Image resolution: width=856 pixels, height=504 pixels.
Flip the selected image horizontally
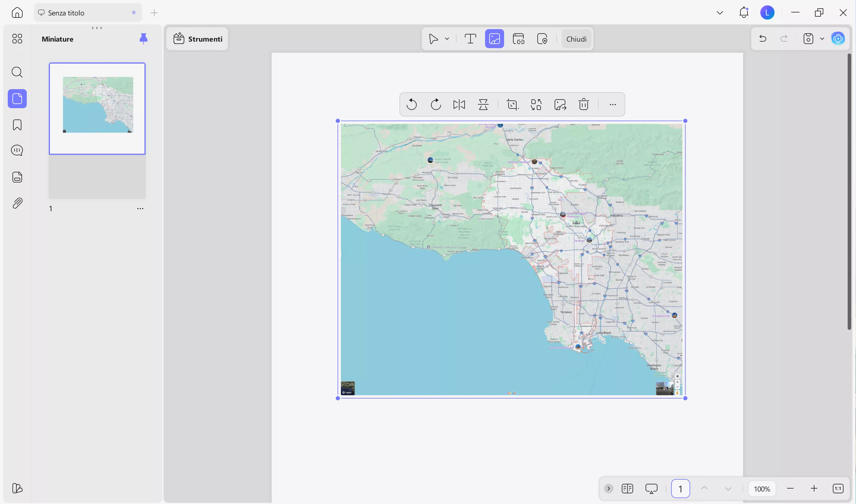pyautogui.click(x=459, y=104)
